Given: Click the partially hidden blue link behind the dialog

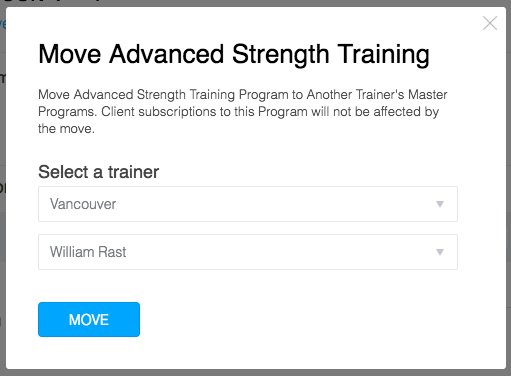Looking at the screenshot, I should click(3, 24).
